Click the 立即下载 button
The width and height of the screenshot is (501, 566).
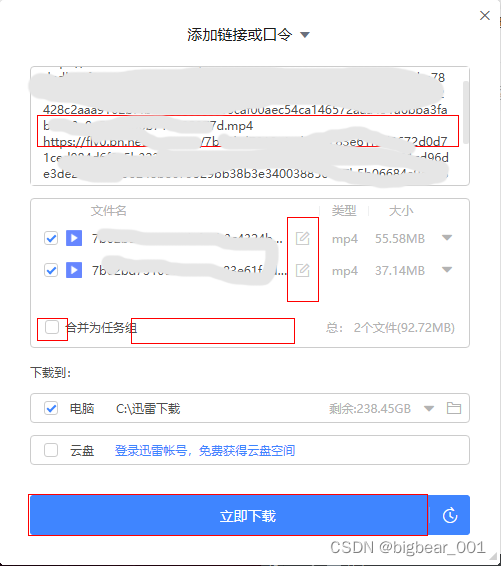click(230, 515)
